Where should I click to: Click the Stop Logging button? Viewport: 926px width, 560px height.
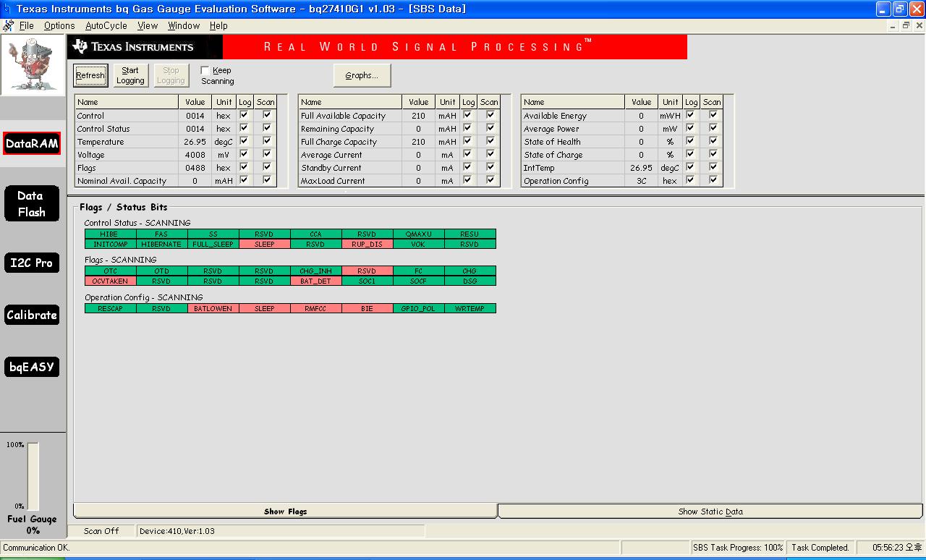(171, 75)
